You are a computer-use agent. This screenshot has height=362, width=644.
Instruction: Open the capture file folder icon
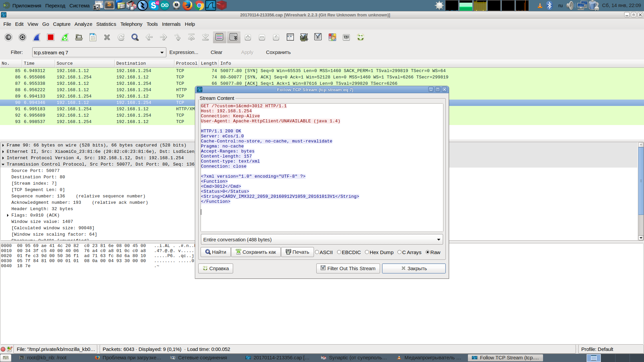79,37
